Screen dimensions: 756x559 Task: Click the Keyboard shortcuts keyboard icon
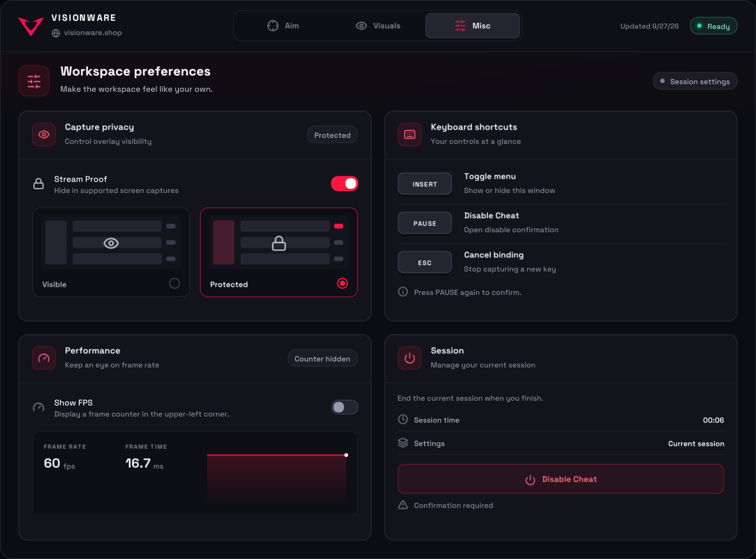pos(410,135)
